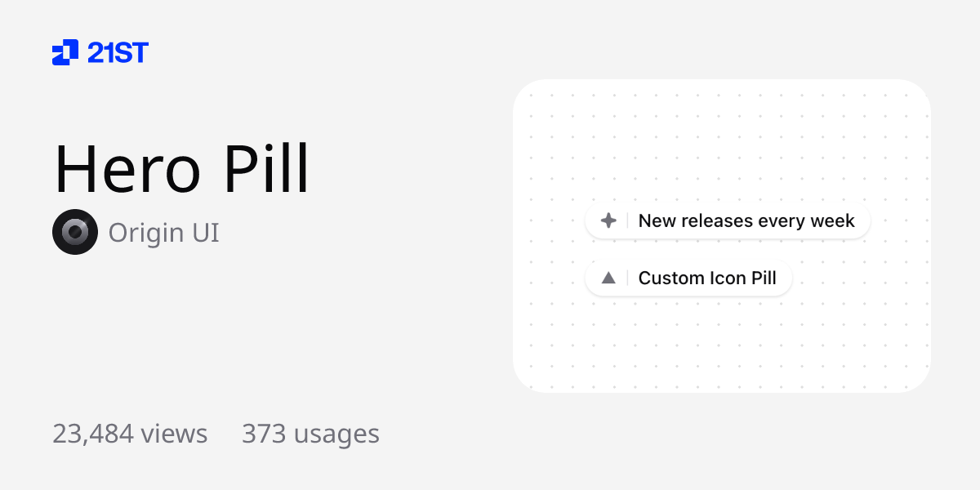
Task: Expand the Custom Icon Pill component
Action: pyautogui.click(x=688, y=278)
